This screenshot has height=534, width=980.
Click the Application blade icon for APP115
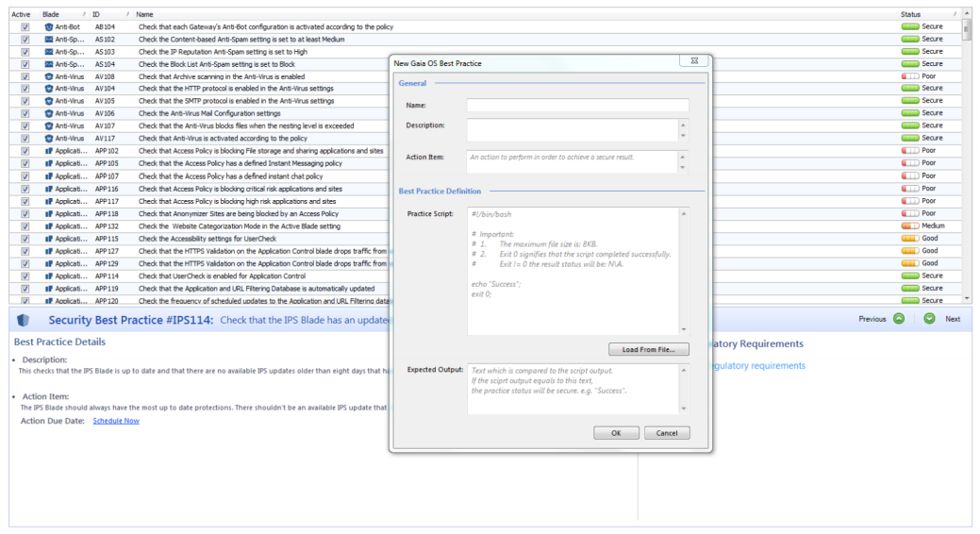[49, 239]
